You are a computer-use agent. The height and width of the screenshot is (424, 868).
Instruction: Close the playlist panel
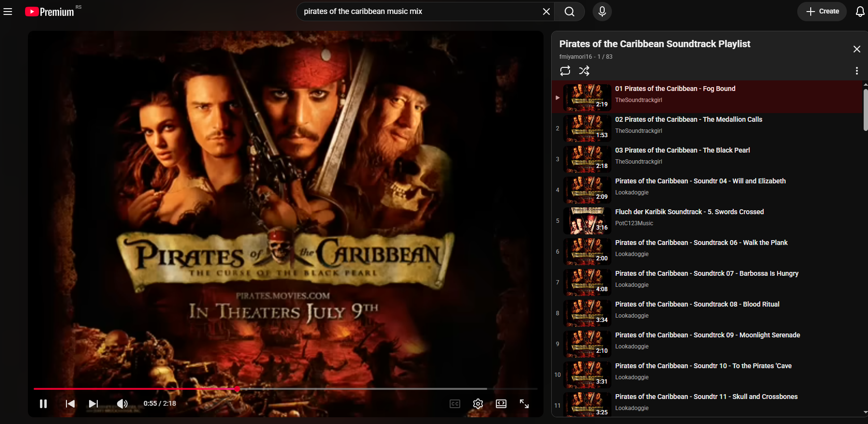[x=857, y=49]
